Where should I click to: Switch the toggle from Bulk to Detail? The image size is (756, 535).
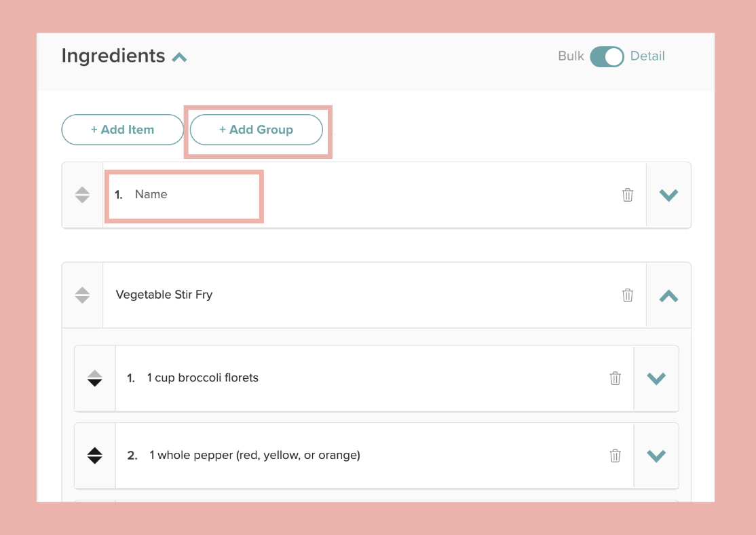point(607,56)
